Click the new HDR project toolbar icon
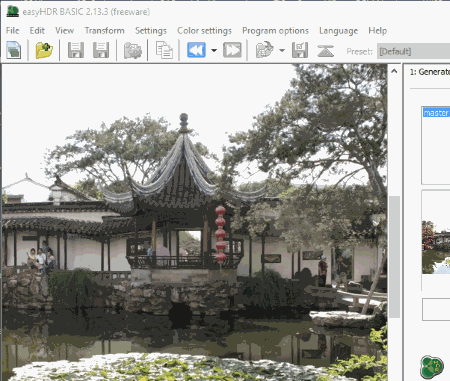This screenshot has width=450, height=381. point(14,50)
